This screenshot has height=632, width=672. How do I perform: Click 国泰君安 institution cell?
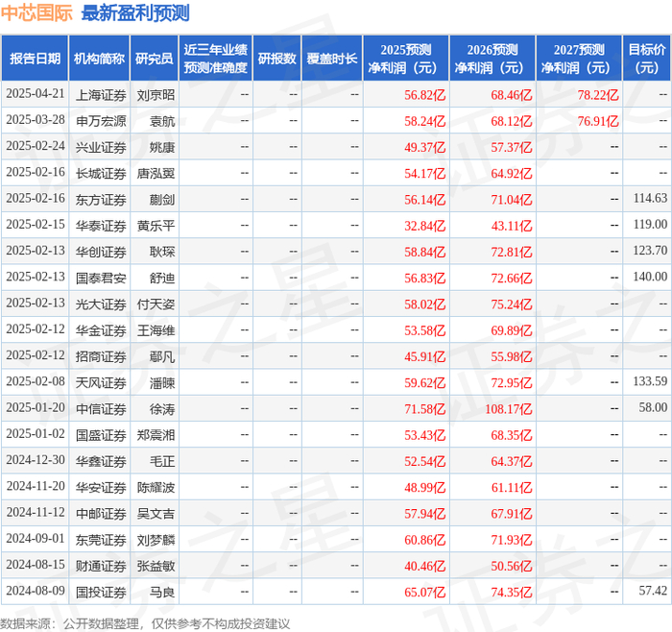[101, 278]
